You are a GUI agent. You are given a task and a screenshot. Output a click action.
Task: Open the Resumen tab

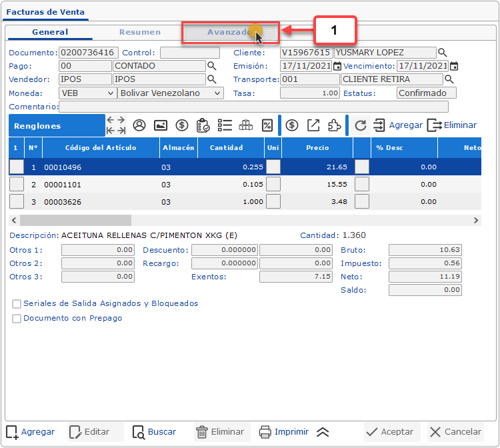(x=140, y=32)
